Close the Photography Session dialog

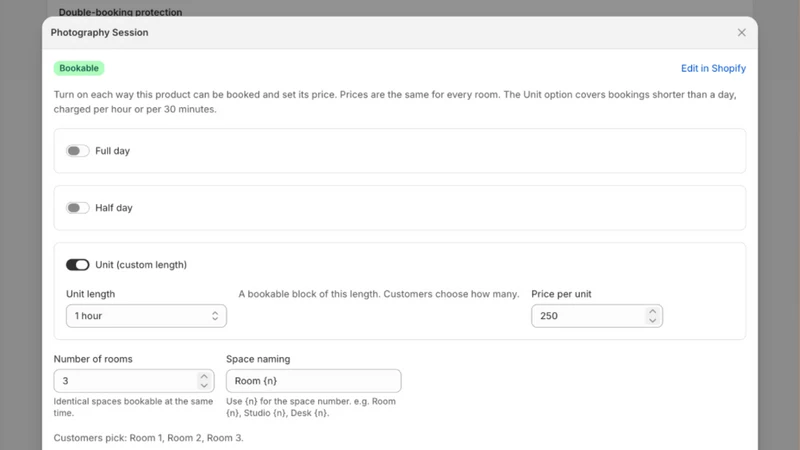coord(741,33)
